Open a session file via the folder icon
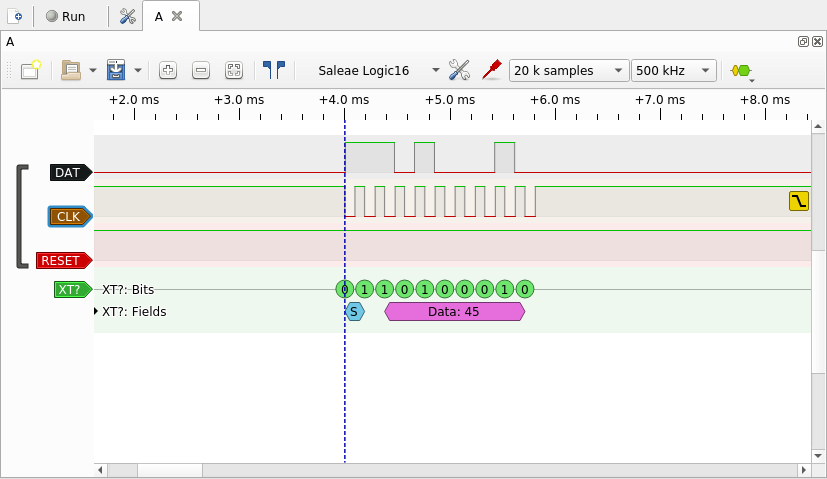This screenshot has height=479, width=827. pos(71,70)
